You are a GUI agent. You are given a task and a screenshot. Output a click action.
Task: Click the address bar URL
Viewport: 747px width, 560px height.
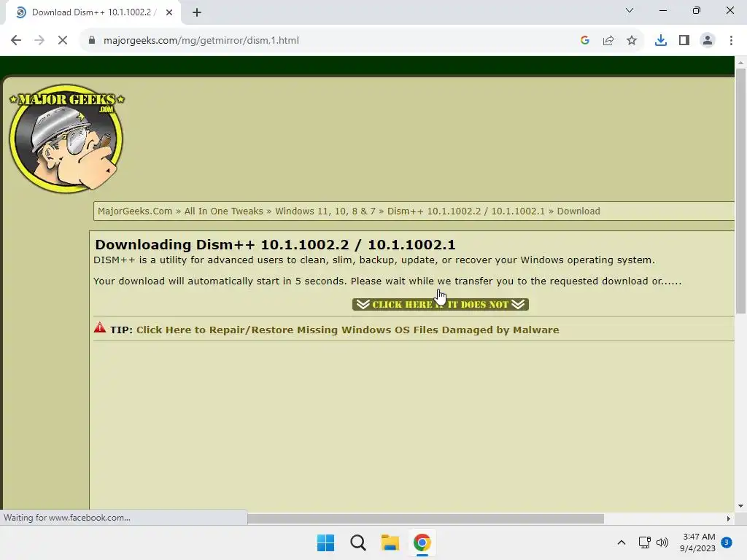click(x=201, y=40)
